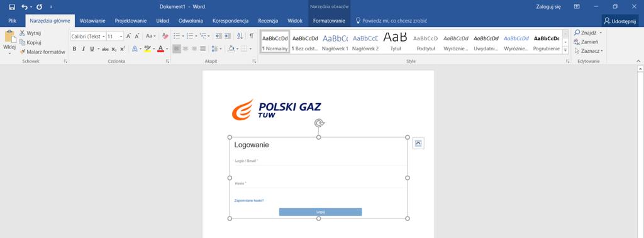Center align the paragraph
The width and height of the screenshot is (644, 238).
[x=186, y=49]
